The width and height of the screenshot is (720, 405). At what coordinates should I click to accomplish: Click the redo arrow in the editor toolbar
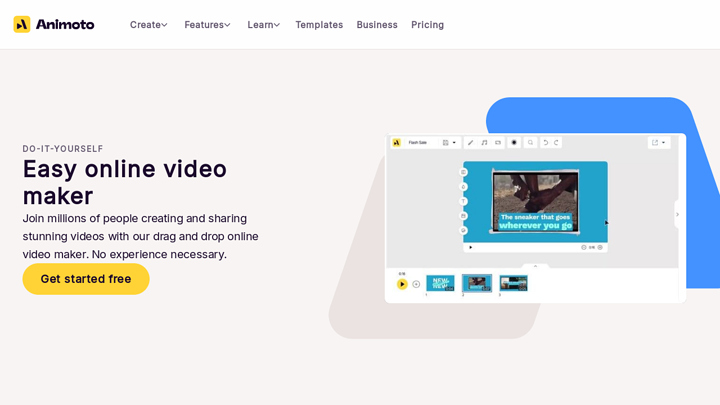(x=556, y=143)
